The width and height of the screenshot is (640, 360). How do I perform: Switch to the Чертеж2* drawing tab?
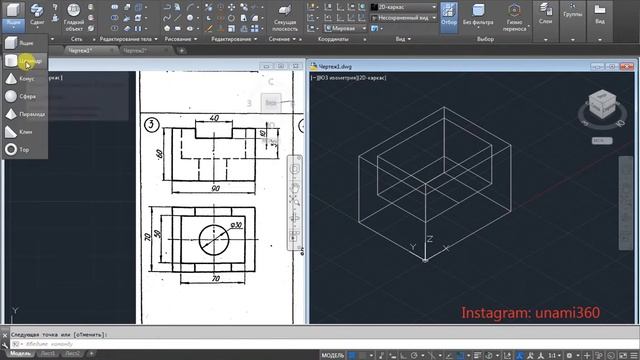136,51
